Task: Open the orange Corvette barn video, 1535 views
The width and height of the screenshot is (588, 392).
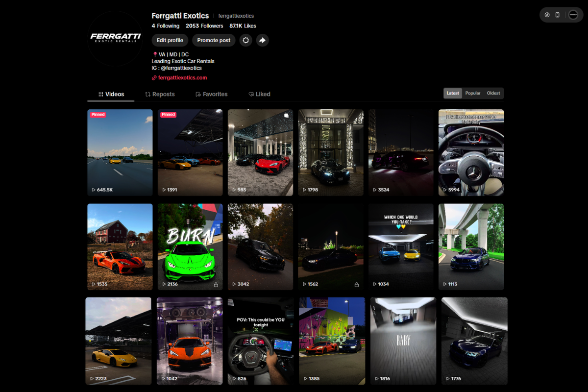Action: pos(120,247)
